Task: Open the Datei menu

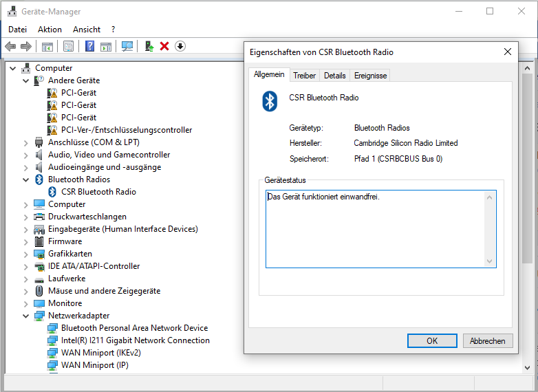Action: (17, 30)
